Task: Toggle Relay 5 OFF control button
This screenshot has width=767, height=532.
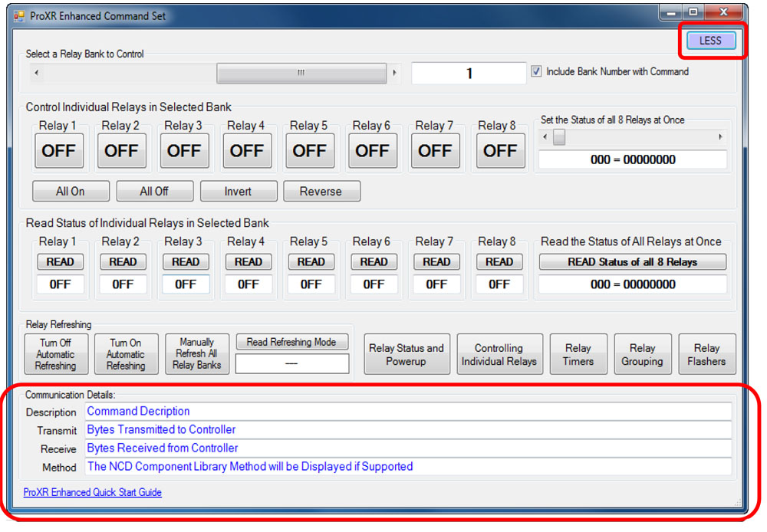Action: click(310, 150)
